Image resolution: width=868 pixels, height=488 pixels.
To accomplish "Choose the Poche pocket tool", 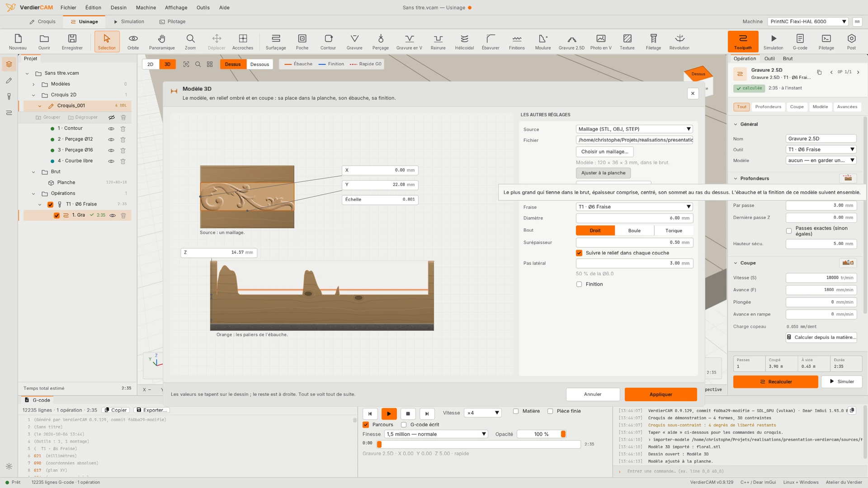I will coord(302,42).
